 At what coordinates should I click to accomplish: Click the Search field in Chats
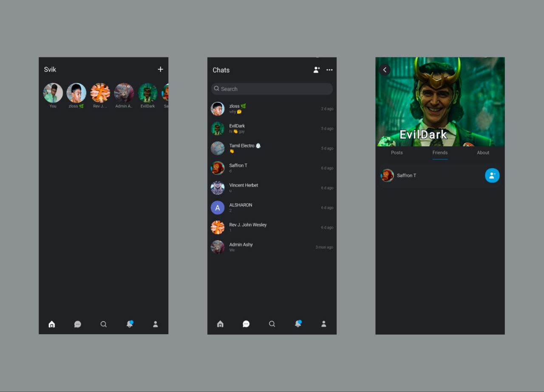coord(272,89)
